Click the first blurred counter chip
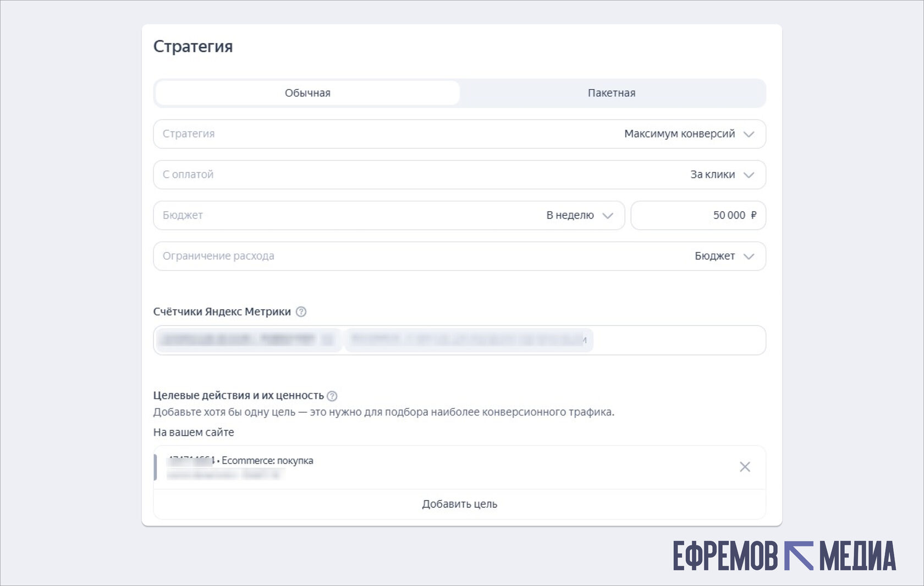 click(x=248, y=339)
